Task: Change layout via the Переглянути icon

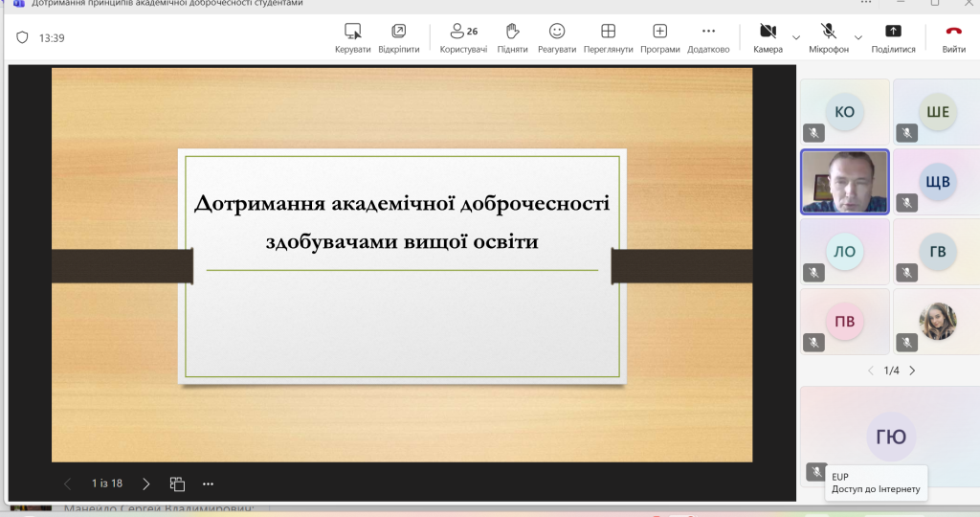Action: pyautogui.click(x=608, y=32)
